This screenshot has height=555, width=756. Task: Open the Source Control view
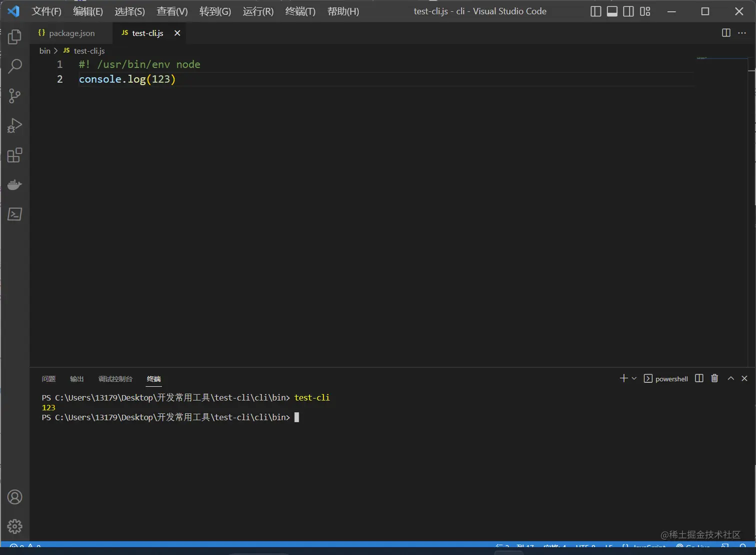15,95
